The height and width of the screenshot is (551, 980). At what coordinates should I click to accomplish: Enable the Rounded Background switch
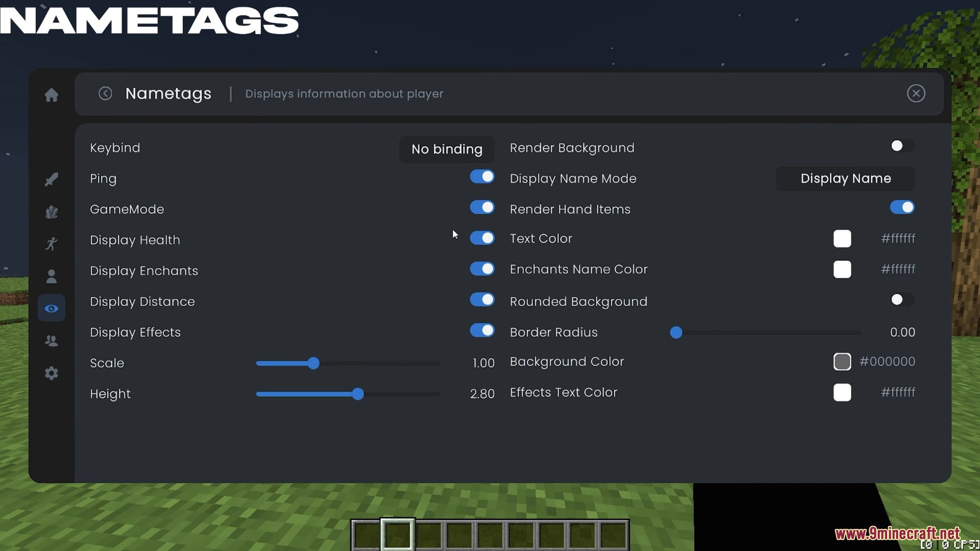[x=902, y=299]
